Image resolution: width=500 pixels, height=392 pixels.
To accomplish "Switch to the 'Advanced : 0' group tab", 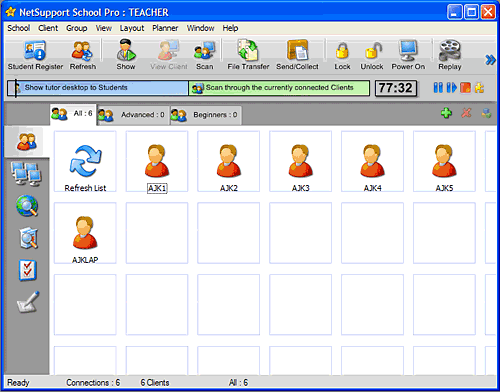I will tap(133, 115).
